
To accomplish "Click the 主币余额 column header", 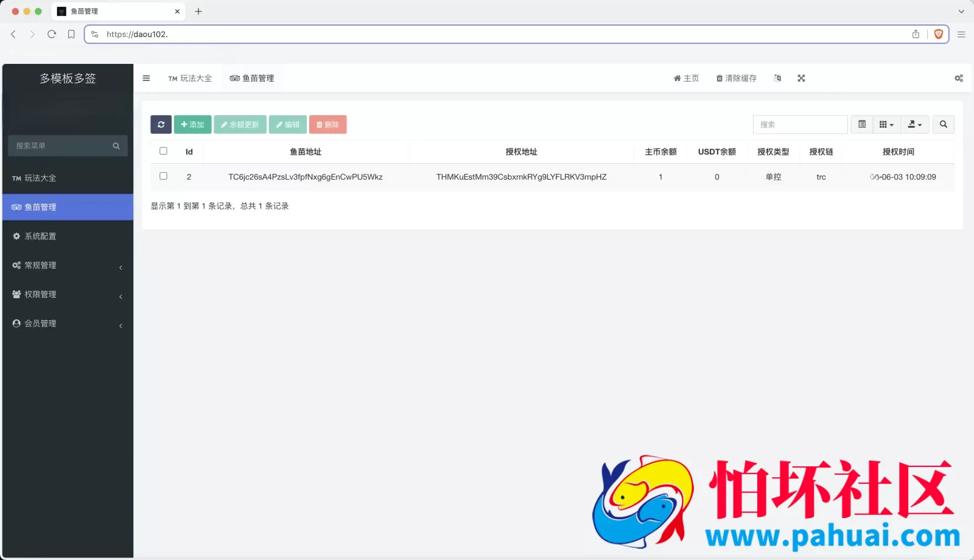I will 660,152.
